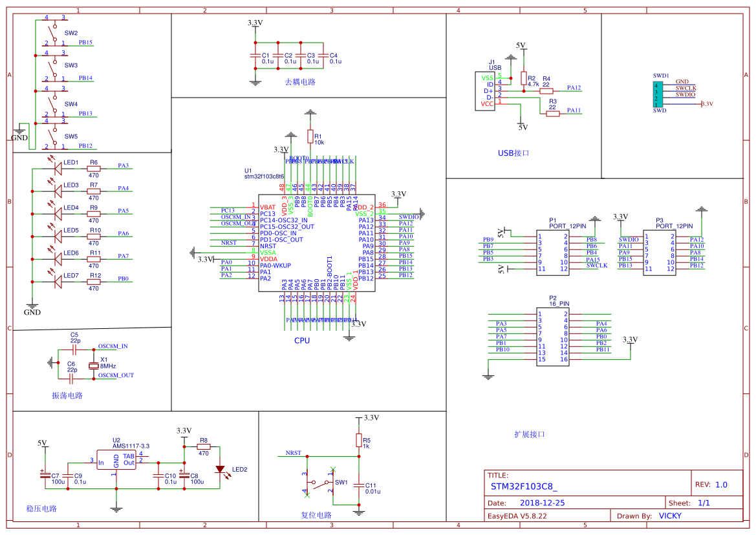756x535 pixels.
Task: Click the PA11 label after resistor R3
Action: click(574, 110)
